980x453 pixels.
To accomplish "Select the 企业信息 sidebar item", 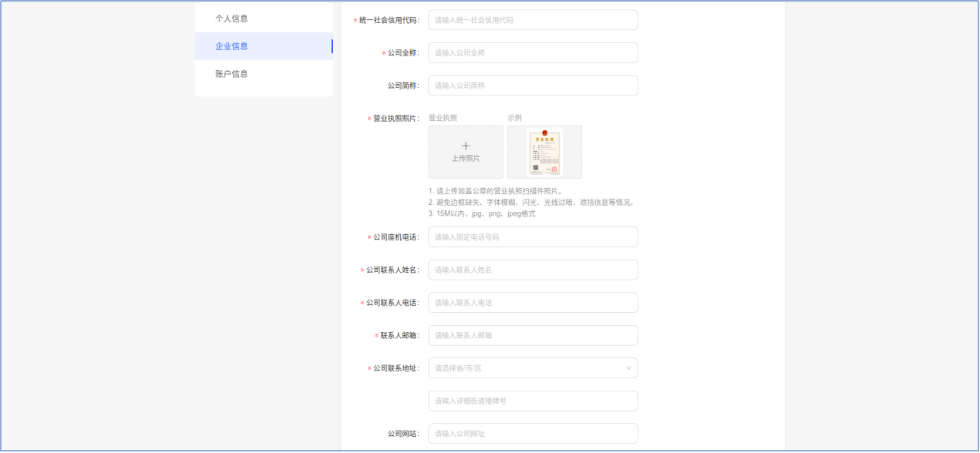I will (231, 46).
